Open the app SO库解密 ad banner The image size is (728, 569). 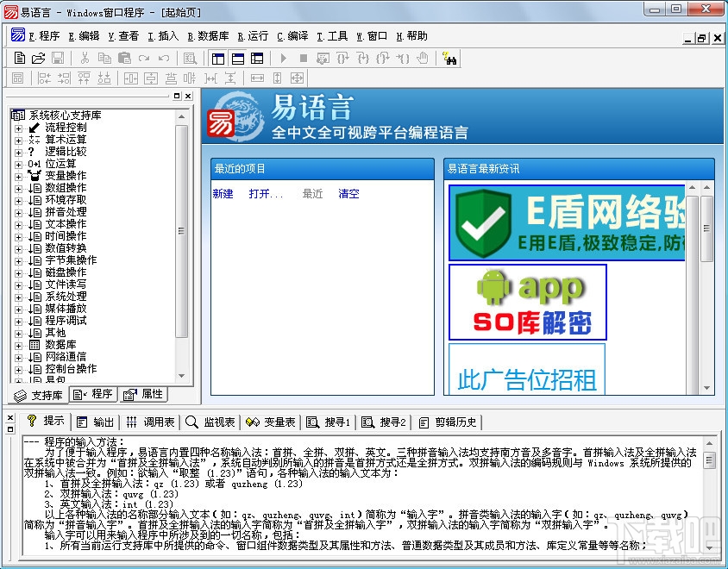pyautogui.click(x=528, y=302)
